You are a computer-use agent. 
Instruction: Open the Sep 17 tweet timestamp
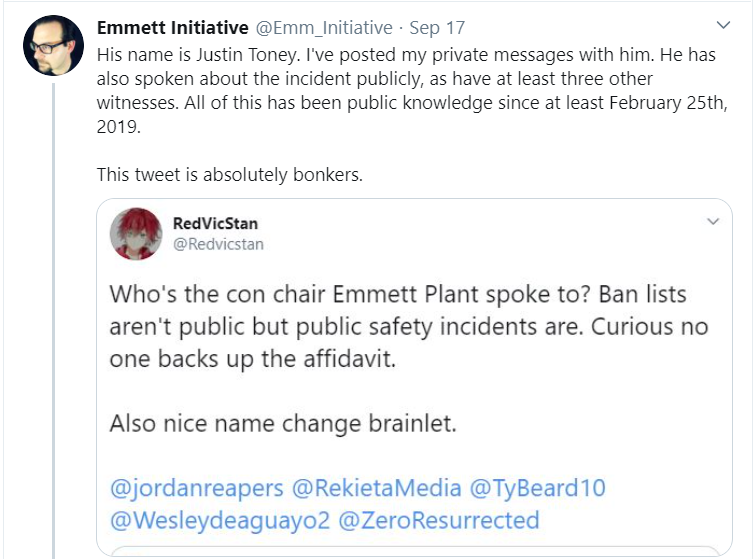(437, 28)
